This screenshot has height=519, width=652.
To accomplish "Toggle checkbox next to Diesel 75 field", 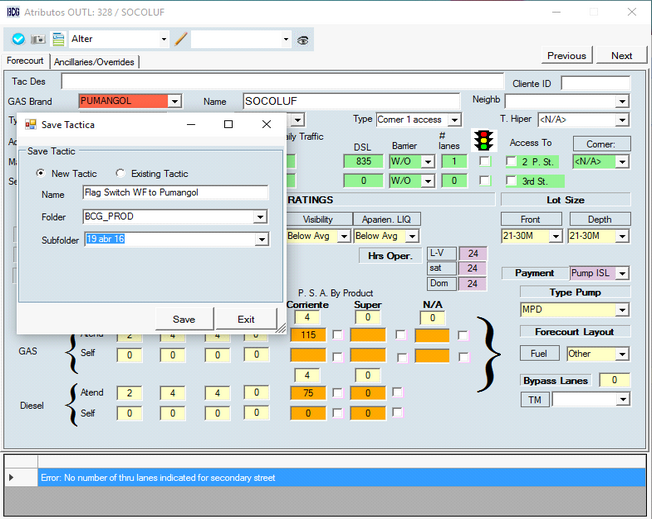I will (338, 393).
